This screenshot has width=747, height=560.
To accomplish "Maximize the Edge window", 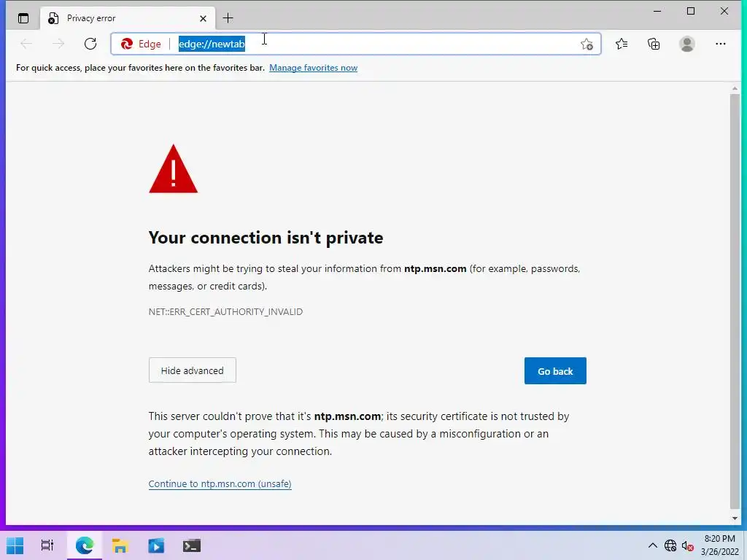I will coord(691,11).
